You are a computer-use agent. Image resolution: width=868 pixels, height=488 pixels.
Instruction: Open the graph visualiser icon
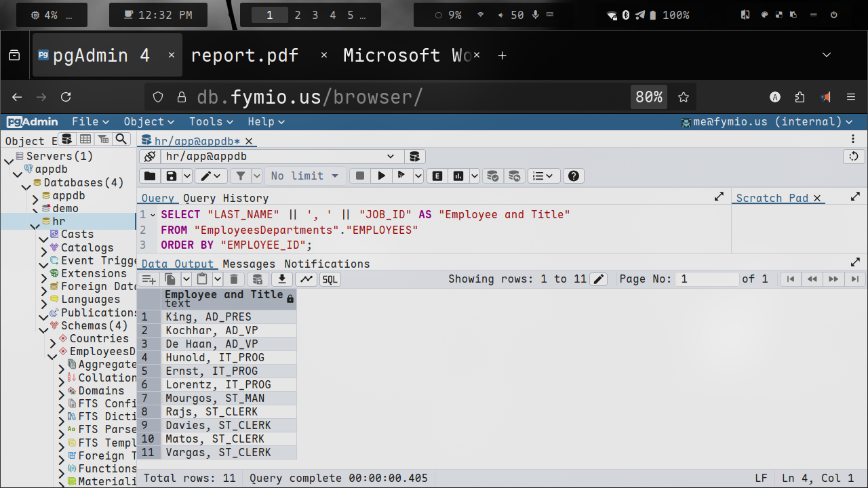click(x=307, y=279)
